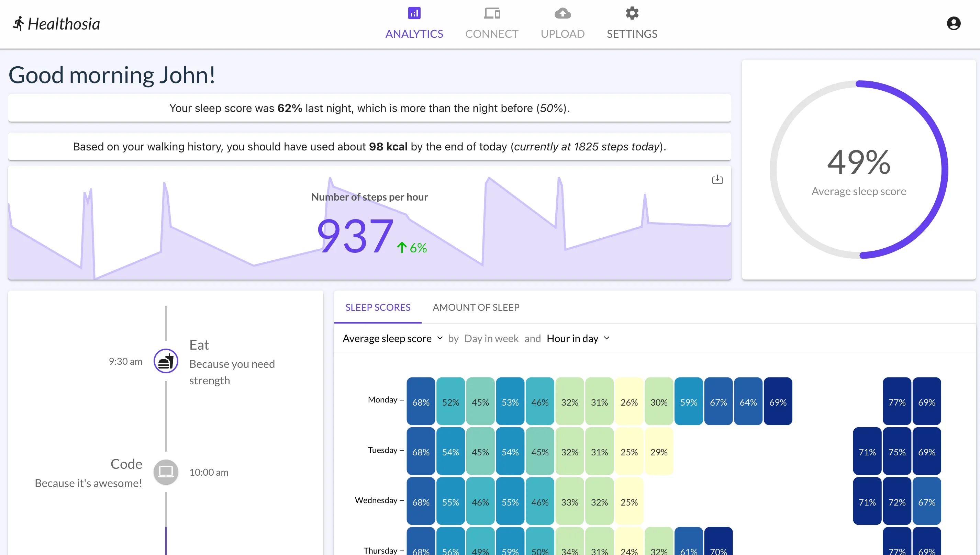Screen dimensions: 980x555
Task: Open the Settings tab
Action: pos(632,24)
